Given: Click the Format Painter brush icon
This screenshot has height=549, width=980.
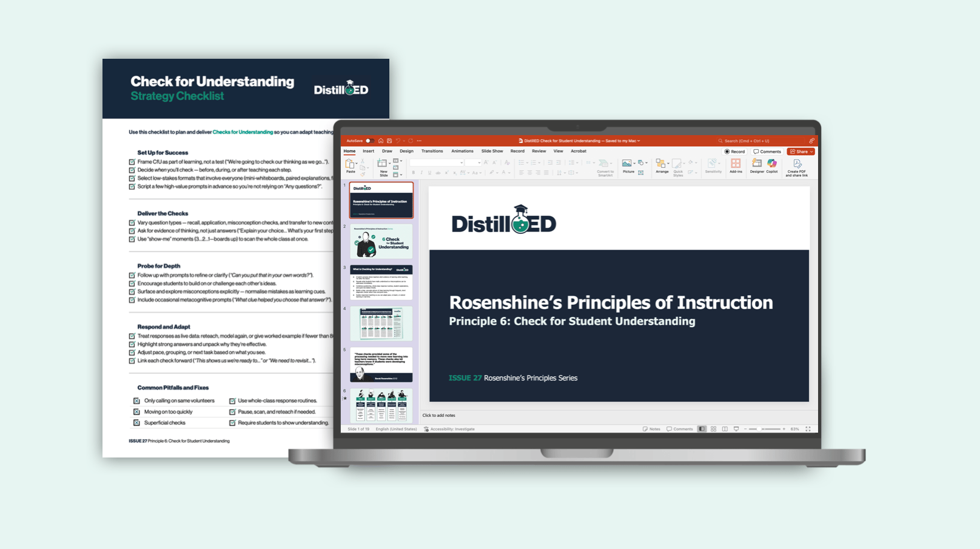Looking at the screenshot, I should pyautogui.click(x=363, y=174).
